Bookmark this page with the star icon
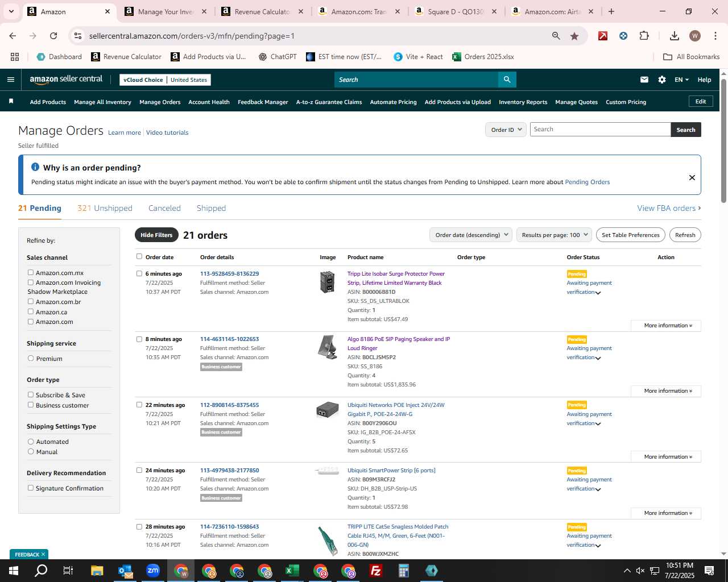Viewport: 728px width, 582px height. point(574,36)
